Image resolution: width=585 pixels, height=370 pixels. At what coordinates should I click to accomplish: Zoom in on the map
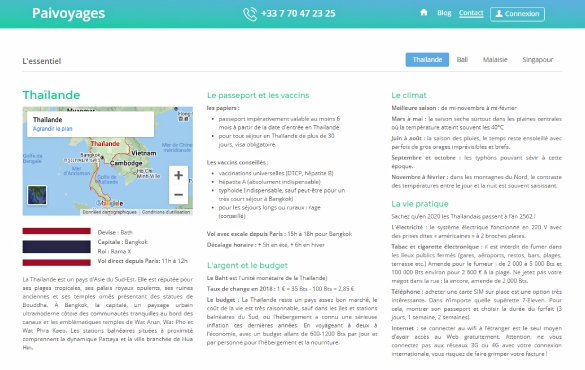[x=178, y=175]
